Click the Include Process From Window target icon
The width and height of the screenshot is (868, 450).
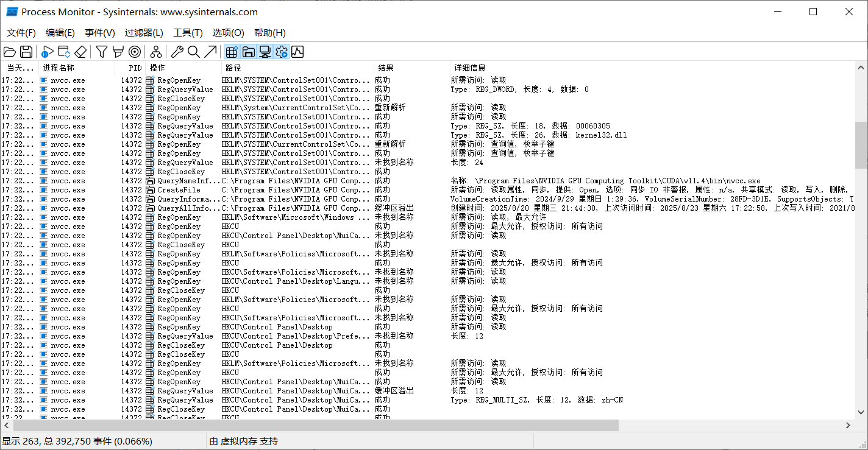coord(135,52)
